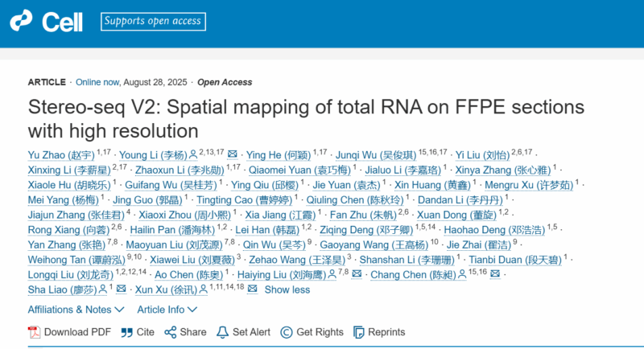This screenshot has width=644, height=349.
Task: Select the article title text
Action: pyautogui.click(x=306, y=119)
